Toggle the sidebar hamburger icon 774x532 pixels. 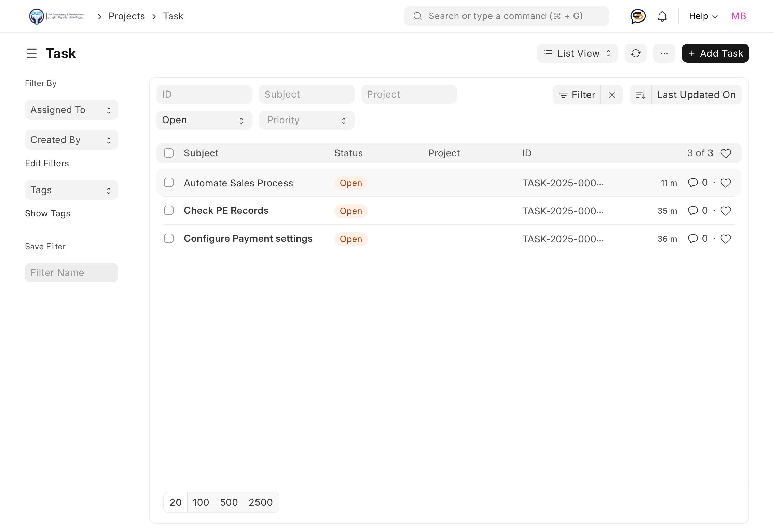pyautogui.click(x=32, y=53)
